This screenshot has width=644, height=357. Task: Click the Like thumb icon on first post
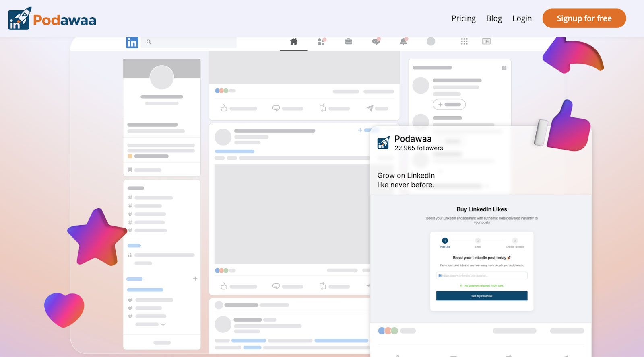click(x=224, y=108)
